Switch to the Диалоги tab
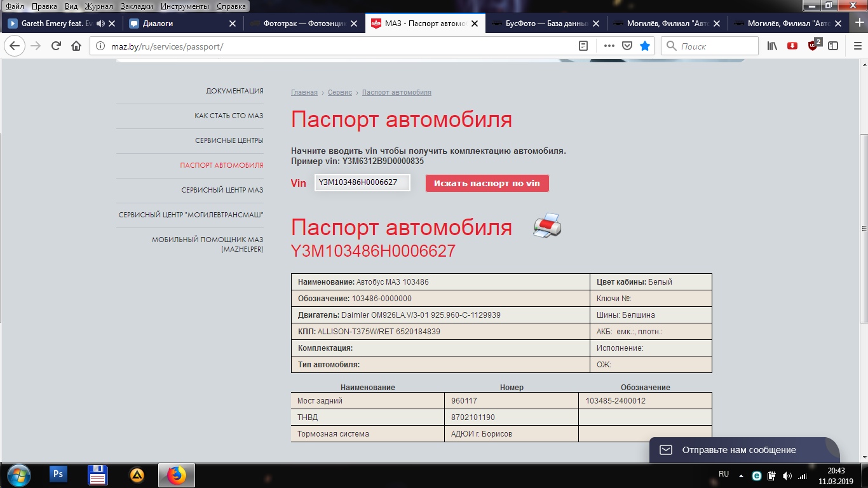 click(x=178, y=24)
